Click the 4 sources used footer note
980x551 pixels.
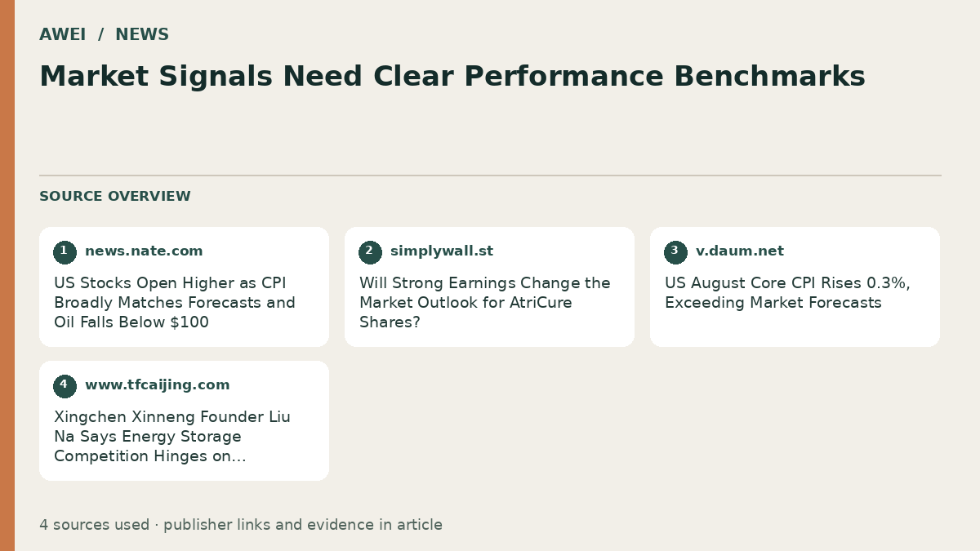click(241, 525)
